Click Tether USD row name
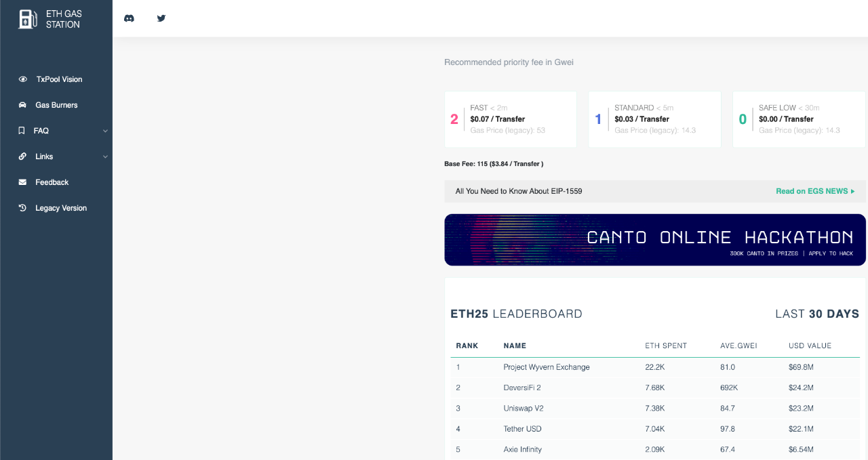The height and width of the screenshot is (460, 868). (x=522, y=429)
